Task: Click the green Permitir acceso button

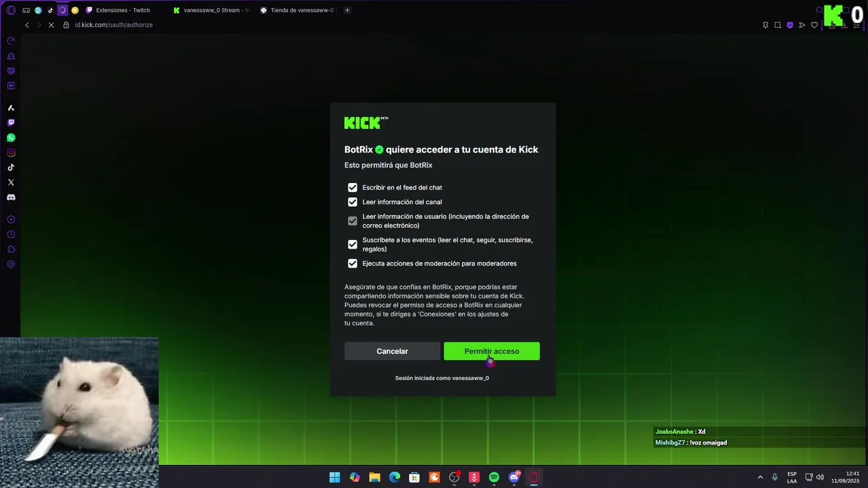Action: [x=492, y=351]
